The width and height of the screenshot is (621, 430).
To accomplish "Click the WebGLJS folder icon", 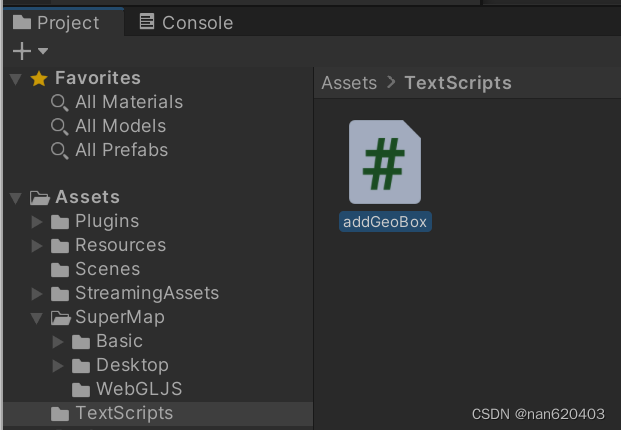I will pos(81,390).
